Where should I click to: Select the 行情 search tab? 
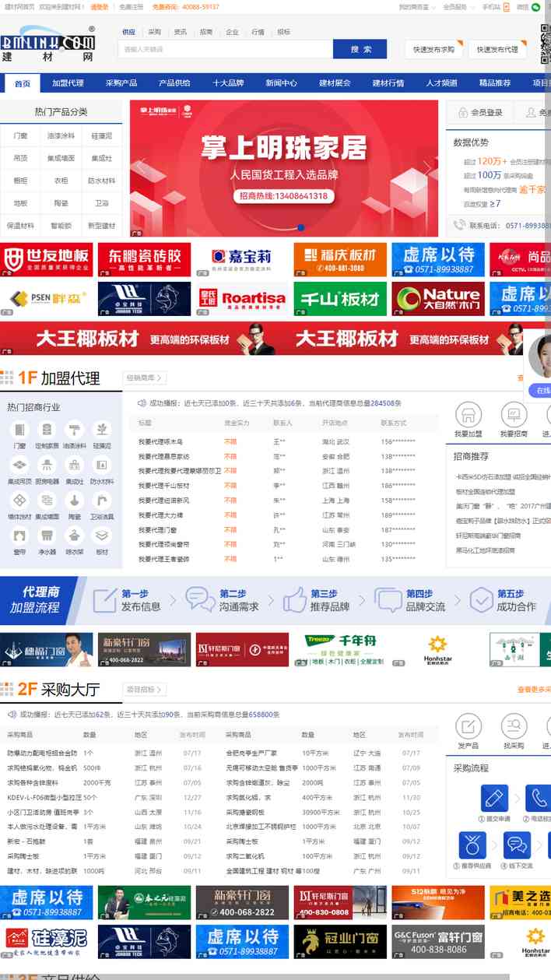coord(258,32)
